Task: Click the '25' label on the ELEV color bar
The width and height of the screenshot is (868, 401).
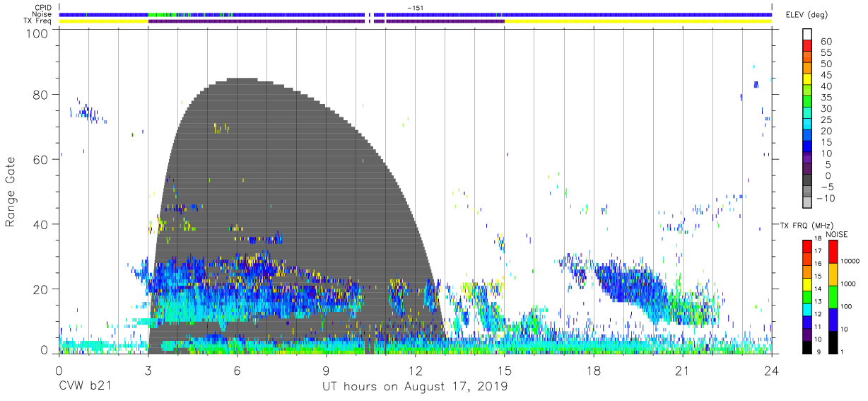Action: 826,120
